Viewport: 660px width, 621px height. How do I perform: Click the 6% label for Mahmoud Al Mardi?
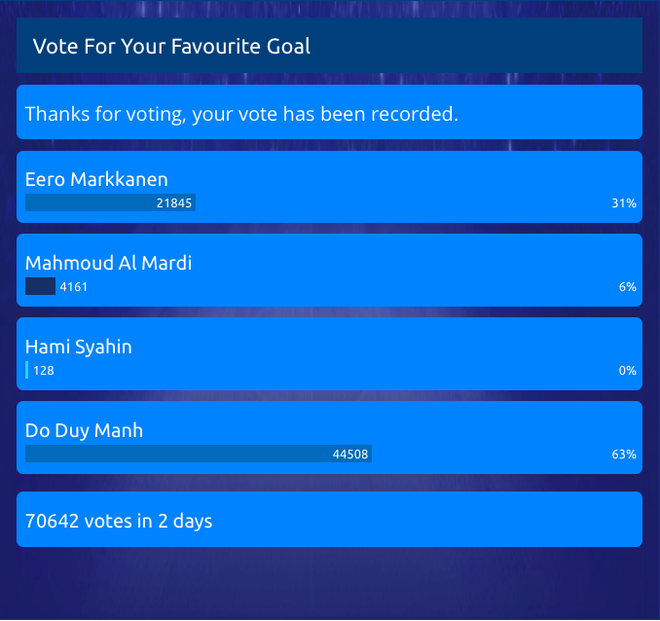(627, 287)
